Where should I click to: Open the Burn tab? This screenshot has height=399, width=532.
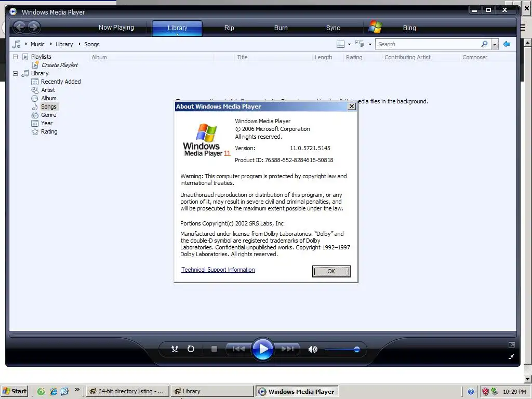point(281,28)
